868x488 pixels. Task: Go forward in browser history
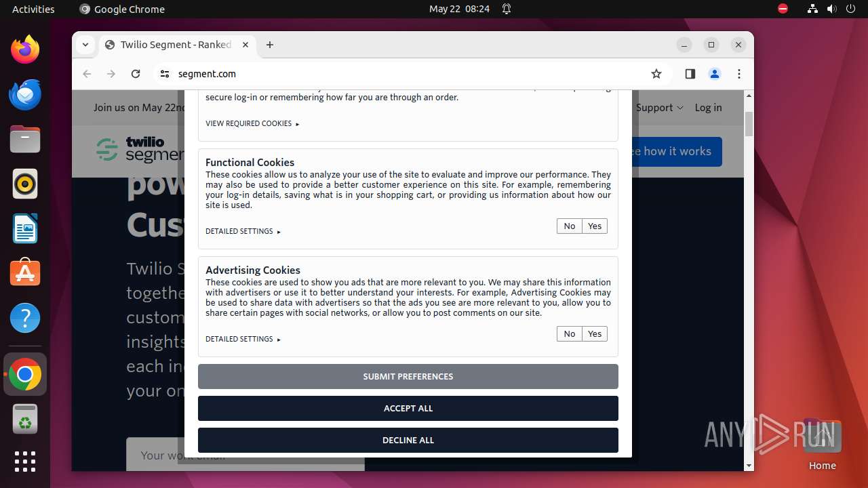(x=111, y=74)
